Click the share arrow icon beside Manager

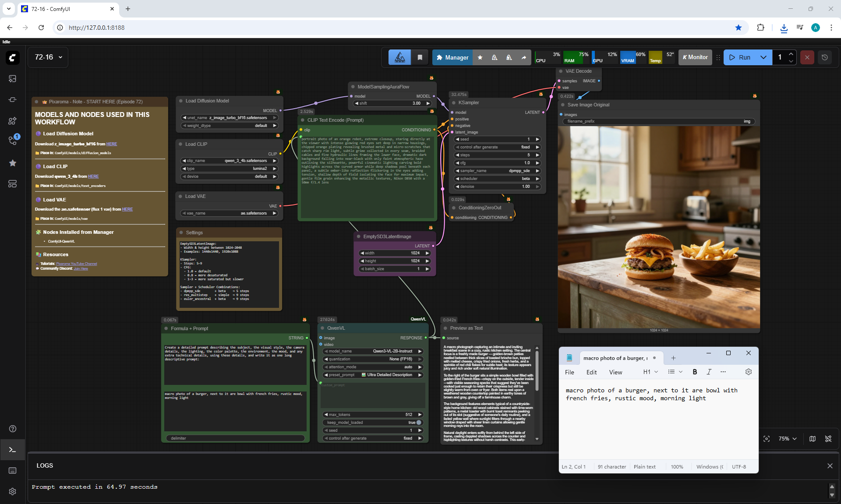point(524,57)
